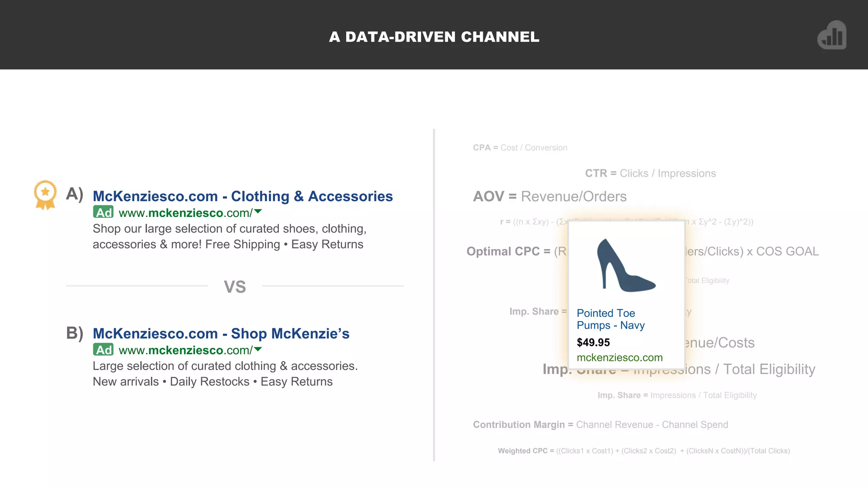The image size is (868, 488).
Task: Click the 'Weighted CPC =' formula
Action: point(644,451)
